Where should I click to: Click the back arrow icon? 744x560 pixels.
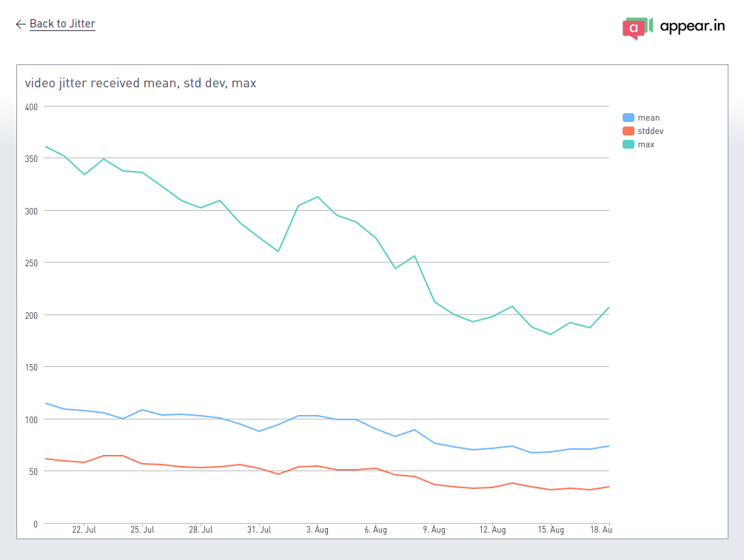[21, 24]
